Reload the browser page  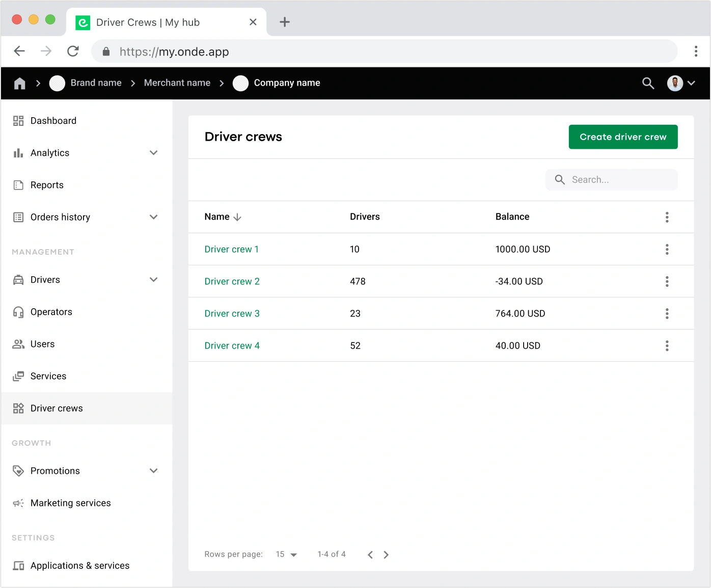tap(73, 51)
